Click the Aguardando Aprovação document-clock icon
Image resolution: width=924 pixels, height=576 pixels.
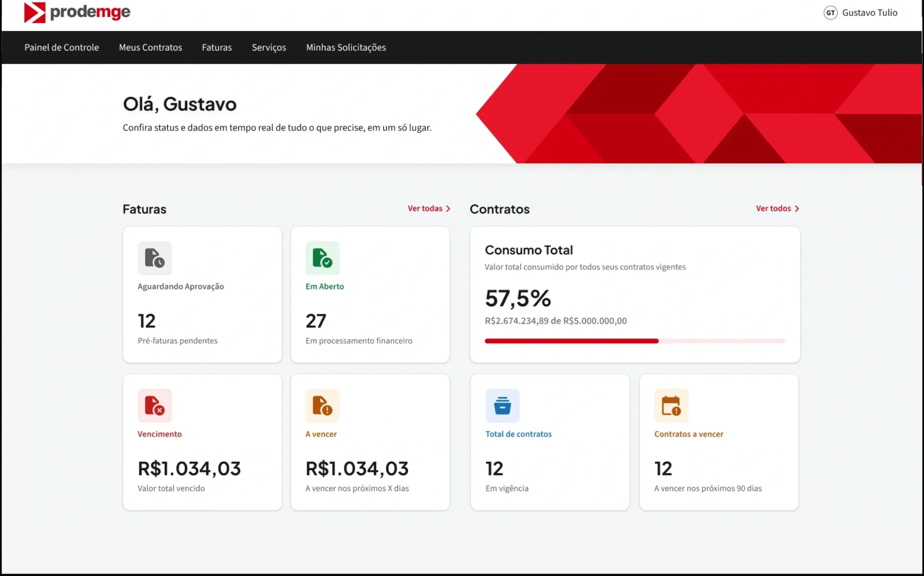[155, 258]
